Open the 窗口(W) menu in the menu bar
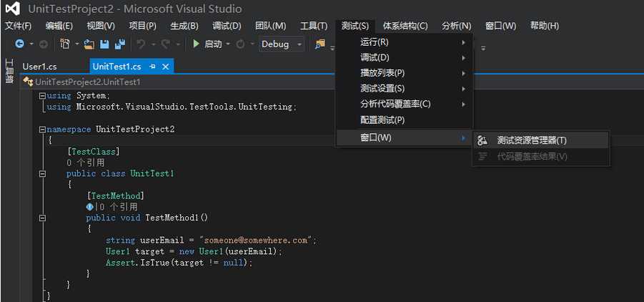Screen dimensions: 644x302 [x=500, y=26]
